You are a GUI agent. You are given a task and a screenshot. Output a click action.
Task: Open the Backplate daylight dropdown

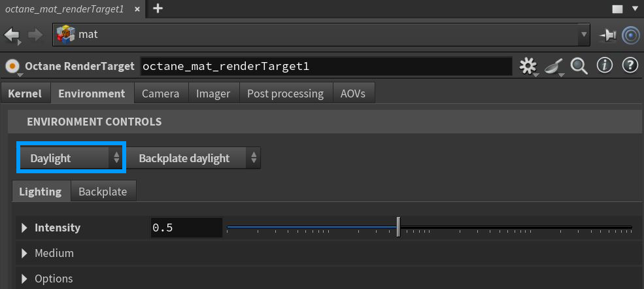click(193, 158)
